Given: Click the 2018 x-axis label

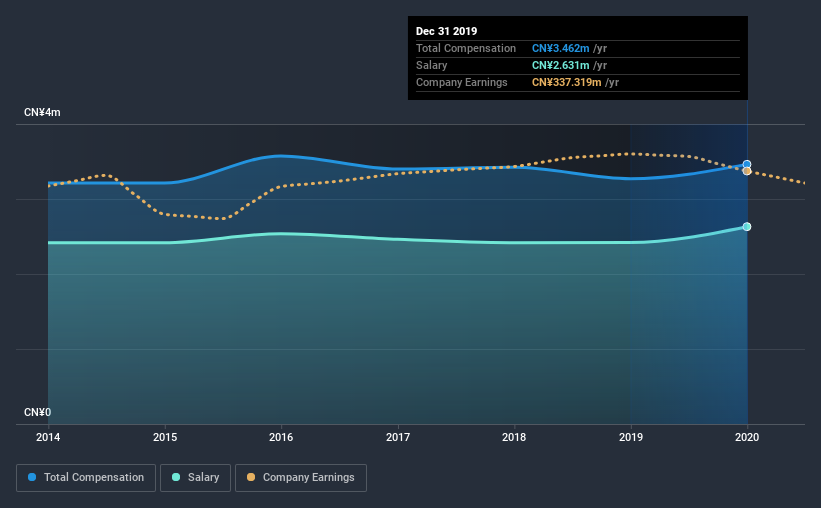Looking at the screenshot, I should click(x=514, y=437).
